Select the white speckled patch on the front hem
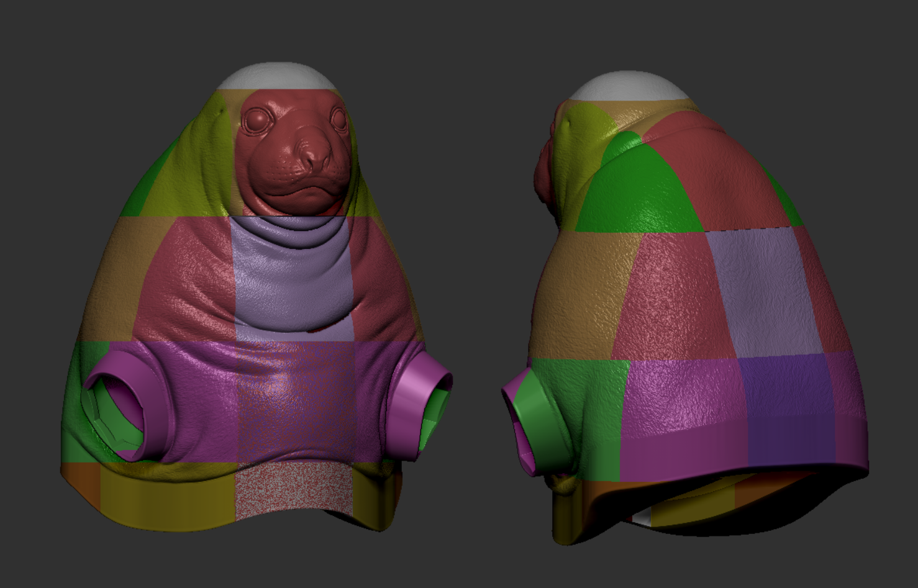The height and width of the screenshot is (588, 918). point(293,494)
